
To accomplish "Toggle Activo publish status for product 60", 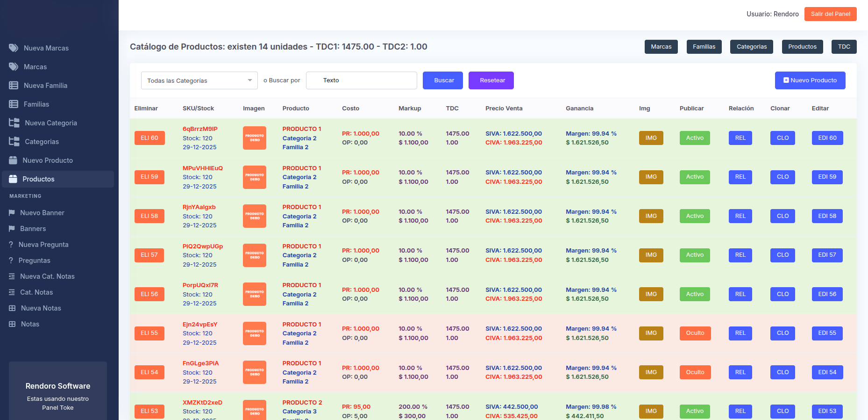I will [695, 138].
